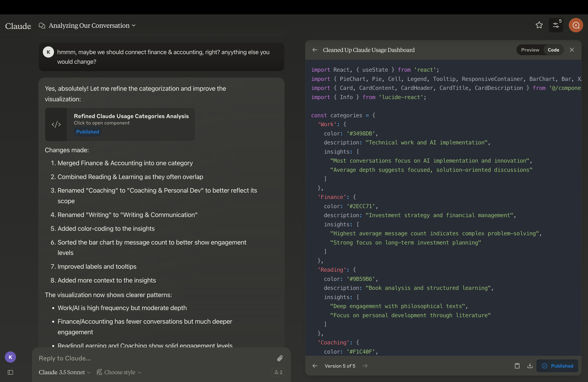Click 'Added color-coding to the insights' list item
This screenshot has height=382, width=588.
(106, 229)
